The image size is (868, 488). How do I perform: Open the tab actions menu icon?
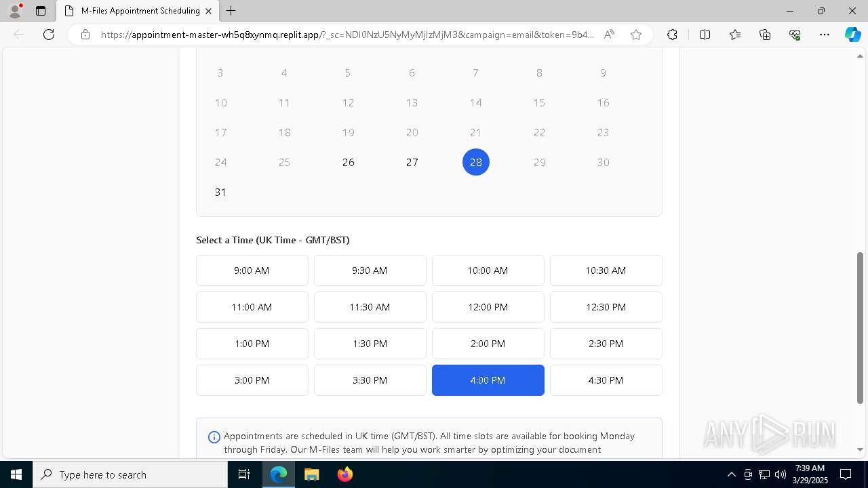point(41,11)
